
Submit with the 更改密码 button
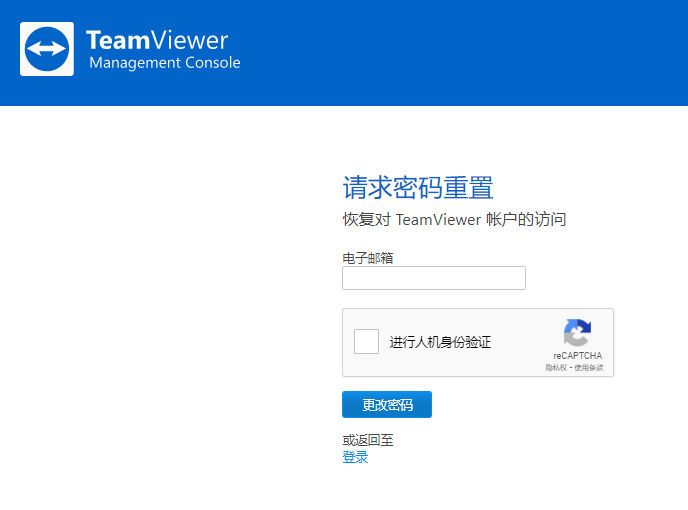[x=387, y=404]
